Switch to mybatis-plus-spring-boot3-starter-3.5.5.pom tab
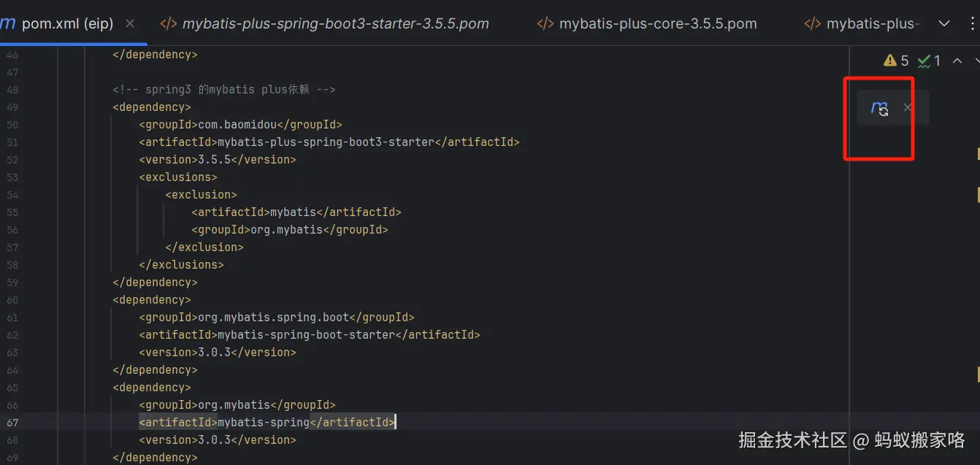The image size is (980, 465). tap(335, 23)
